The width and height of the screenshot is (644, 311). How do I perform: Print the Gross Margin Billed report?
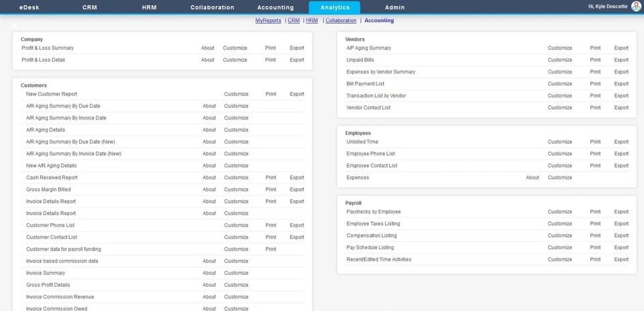tap(270, 189)
